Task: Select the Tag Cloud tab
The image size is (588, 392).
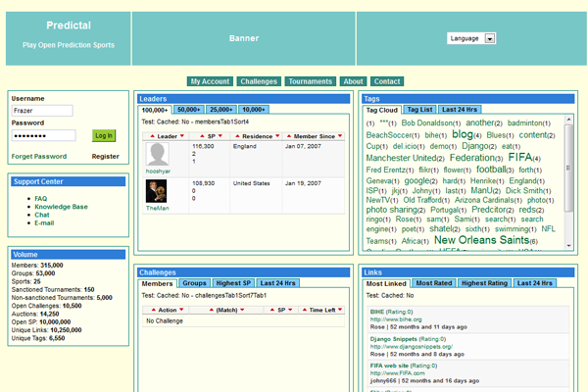Action: click(382, 110)
